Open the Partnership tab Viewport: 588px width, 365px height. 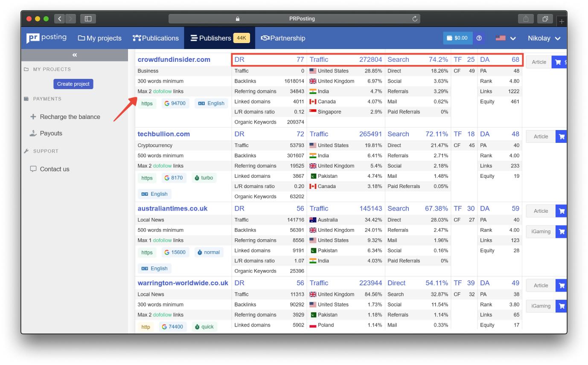coord(283,38)
